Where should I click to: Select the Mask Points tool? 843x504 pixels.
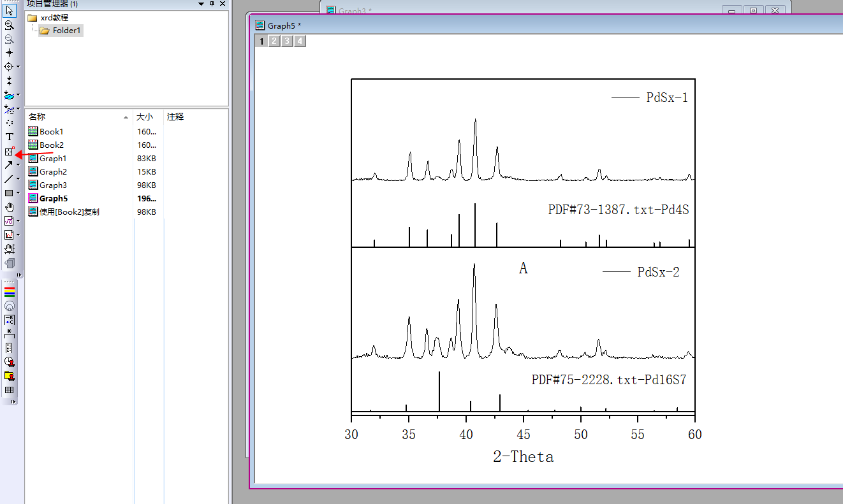[x=9, y=109]
